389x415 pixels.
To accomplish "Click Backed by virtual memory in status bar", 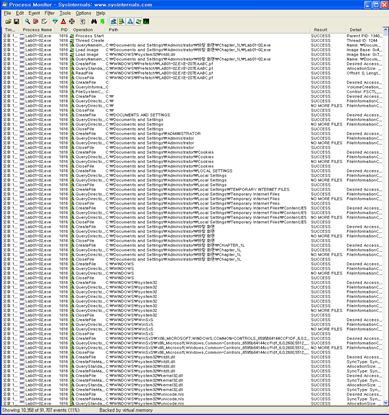I will click(126, 410).
